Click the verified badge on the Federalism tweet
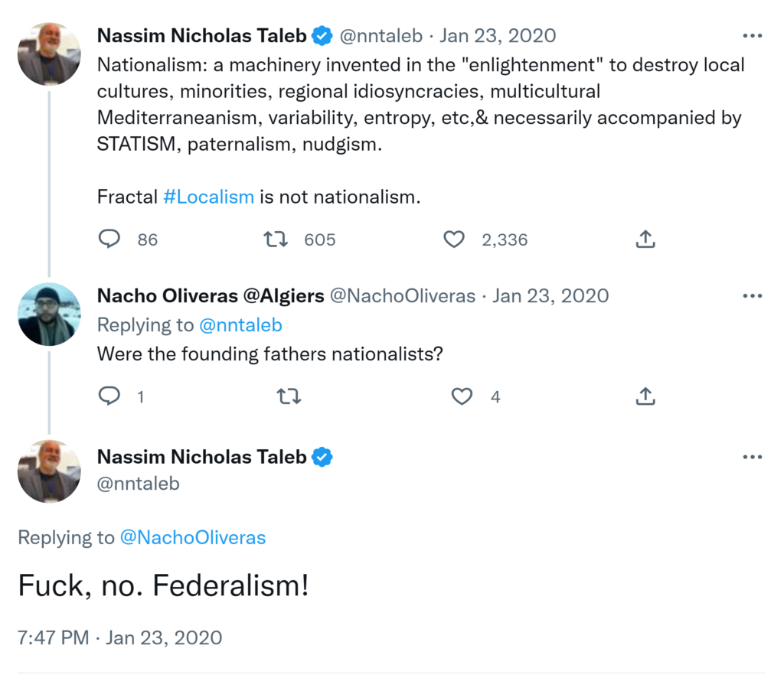The image size is (784, 691). [322, 457]
